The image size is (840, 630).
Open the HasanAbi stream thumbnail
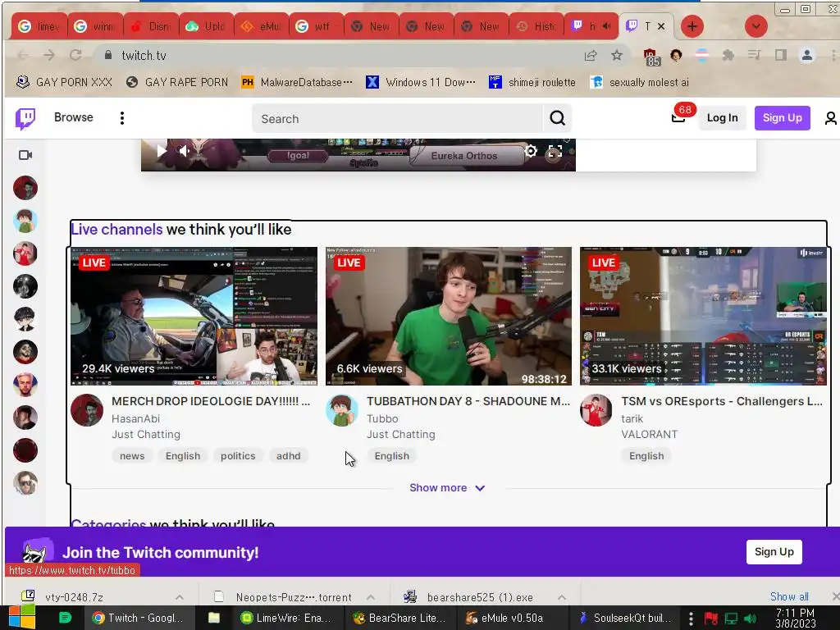(194, 316)
